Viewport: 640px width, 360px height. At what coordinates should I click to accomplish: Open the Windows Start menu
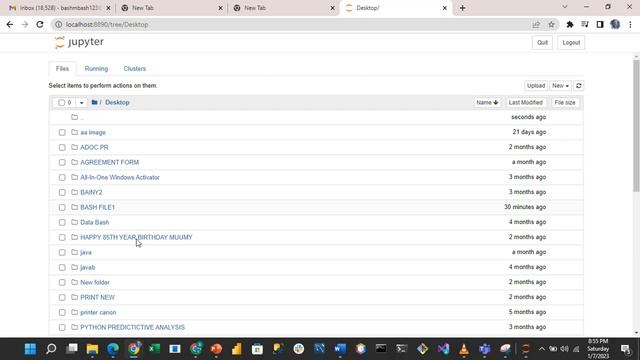pos(30,349)
